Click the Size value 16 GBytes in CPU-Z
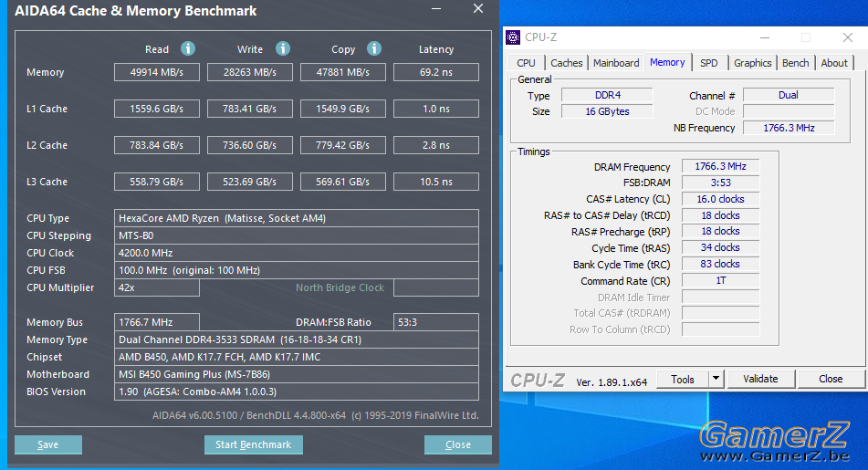 [x=607, y=111]
